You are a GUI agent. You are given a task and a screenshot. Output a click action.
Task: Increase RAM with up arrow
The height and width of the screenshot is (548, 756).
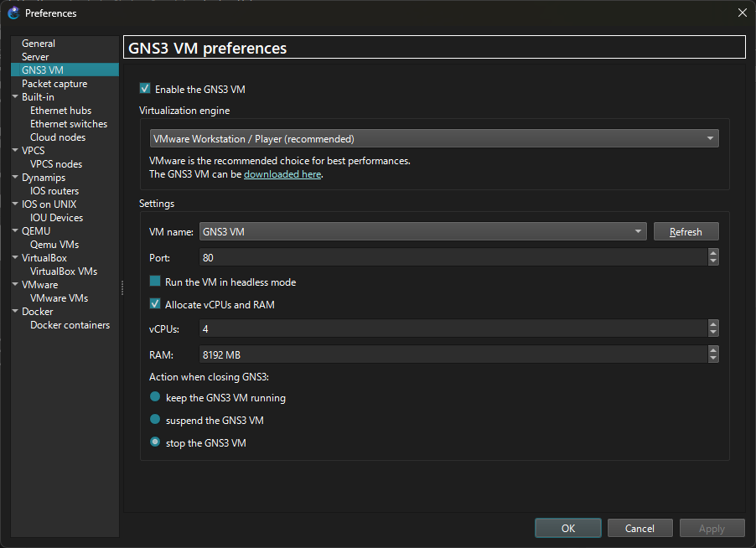pyautogui.click(x=713, y=350)
